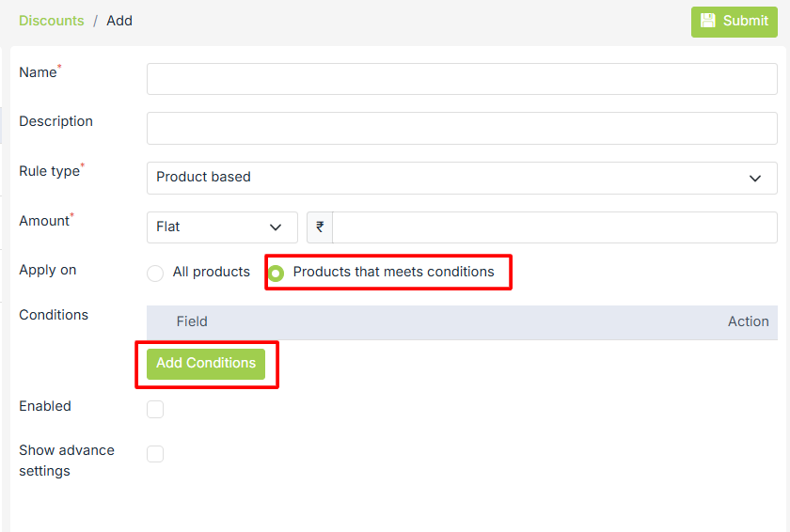The image size is (790, 532).
Task: Go to the Discounts breadcrumb link
Action: (x=52, y=21)
